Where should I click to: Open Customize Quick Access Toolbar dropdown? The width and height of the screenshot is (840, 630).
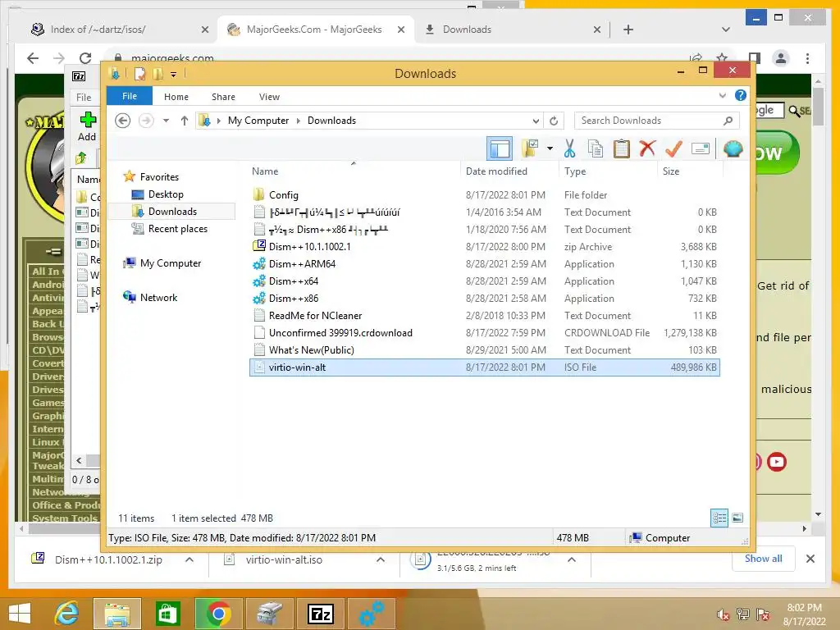pos(174,75)
